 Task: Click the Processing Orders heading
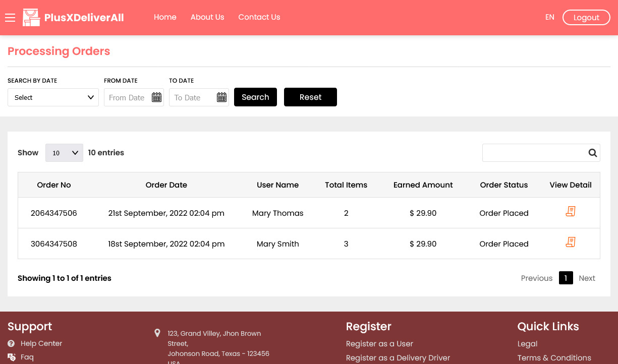click(59, 51)
